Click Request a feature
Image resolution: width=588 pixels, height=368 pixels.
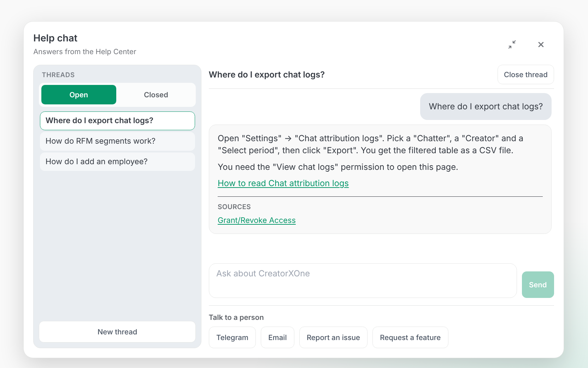(410, 338)
